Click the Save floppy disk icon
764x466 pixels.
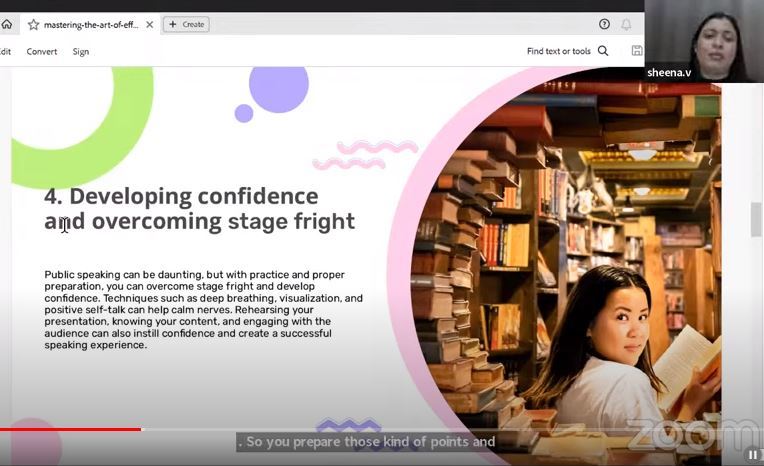click(637, 50)
